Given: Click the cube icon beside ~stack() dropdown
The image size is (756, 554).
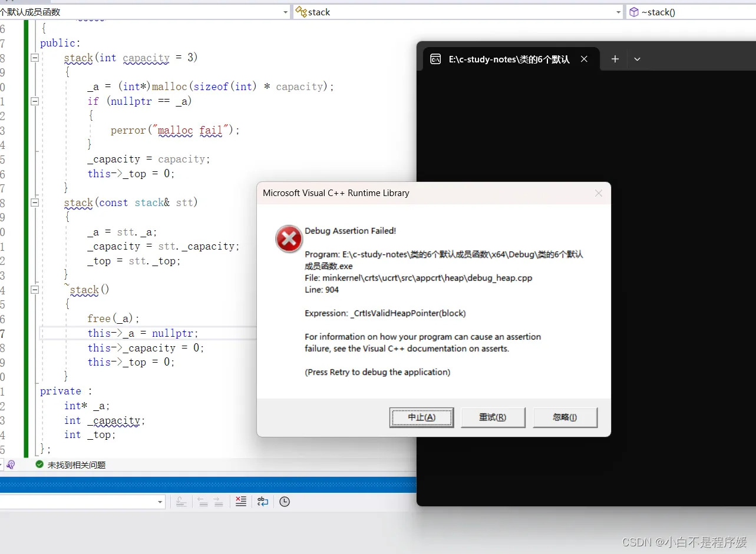Looking at the screenshot, I should coord(633,12).
